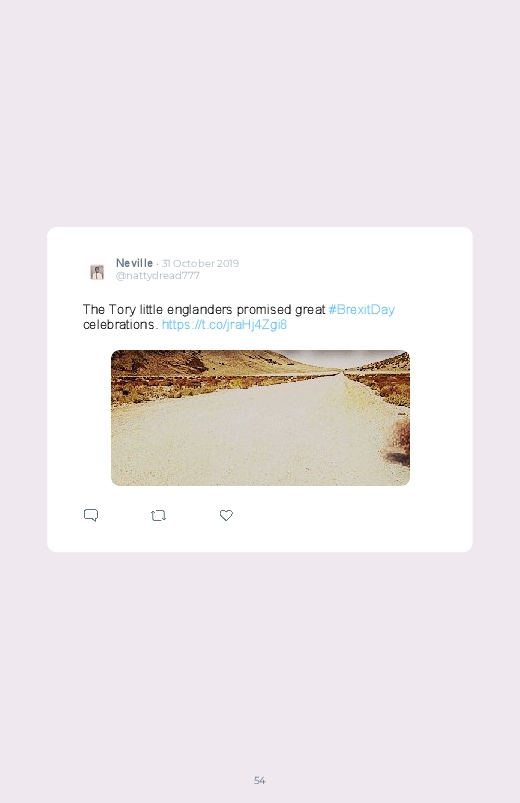Screen dimensions: 520x803
Task: Like the tweet with the heart icon
Action: 226,515
